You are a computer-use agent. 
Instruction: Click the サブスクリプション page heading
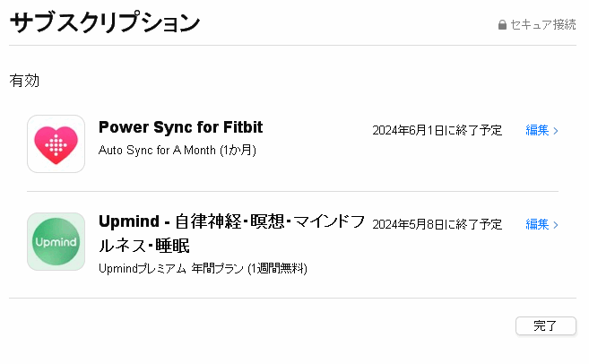click(x=104, y=23)
